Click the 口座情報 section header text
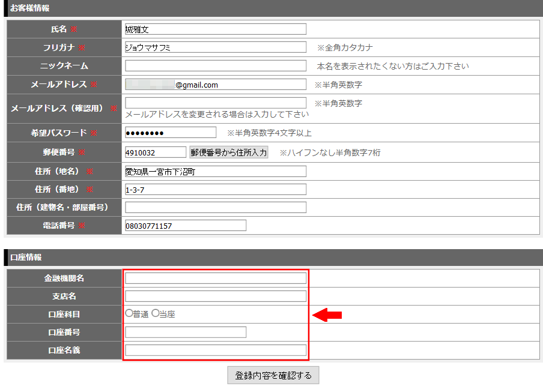This screenshot has width=543, height=392. pos(26,257)
